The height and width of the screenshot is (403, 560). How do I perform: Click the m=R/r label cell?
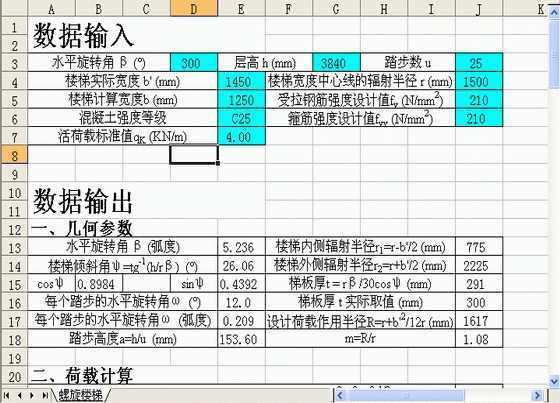(x=360, y=339)
